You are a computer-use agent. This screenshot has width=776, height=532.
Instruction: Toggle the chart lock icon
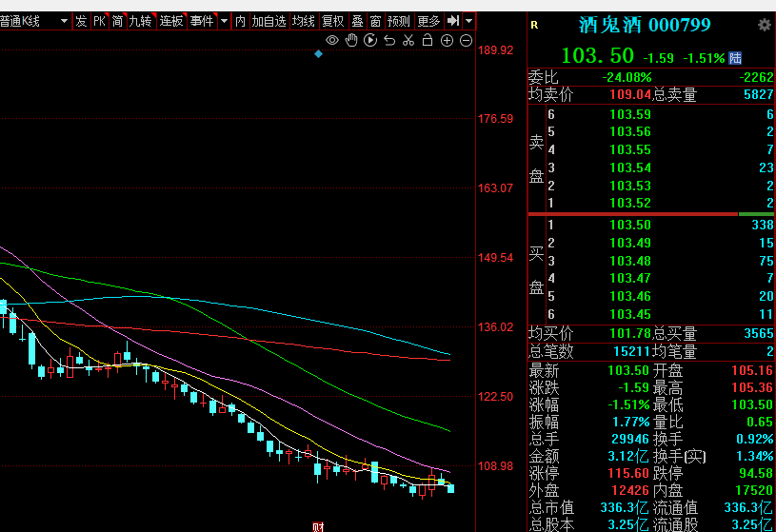click(428, 40)
